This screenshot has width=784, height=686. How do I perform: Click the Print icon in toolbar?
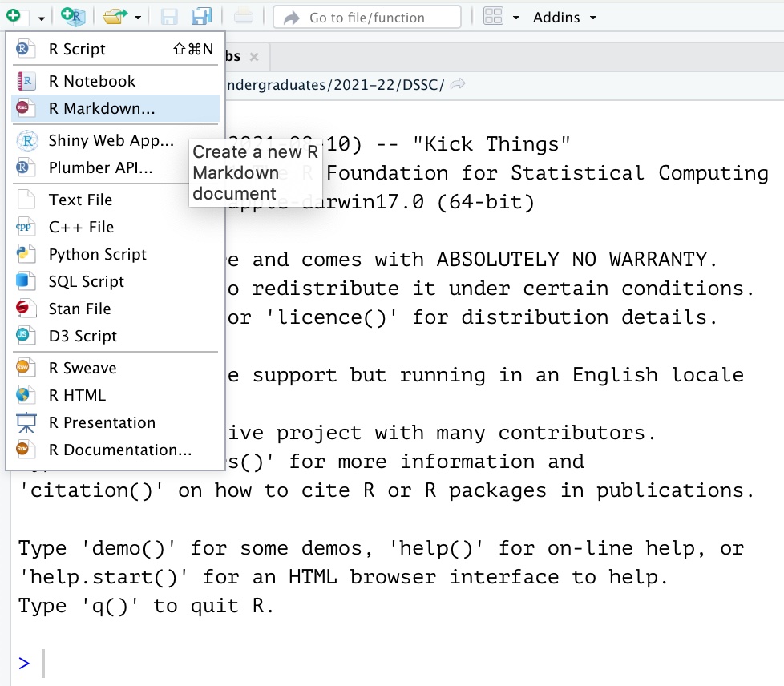(x=244, y=17)
